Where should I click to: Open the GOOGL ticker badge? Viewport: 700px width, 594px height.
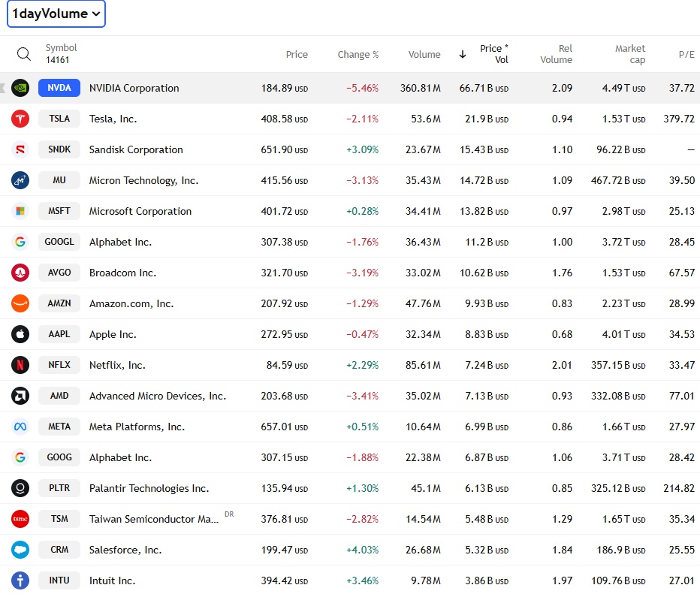click(59, 242)
